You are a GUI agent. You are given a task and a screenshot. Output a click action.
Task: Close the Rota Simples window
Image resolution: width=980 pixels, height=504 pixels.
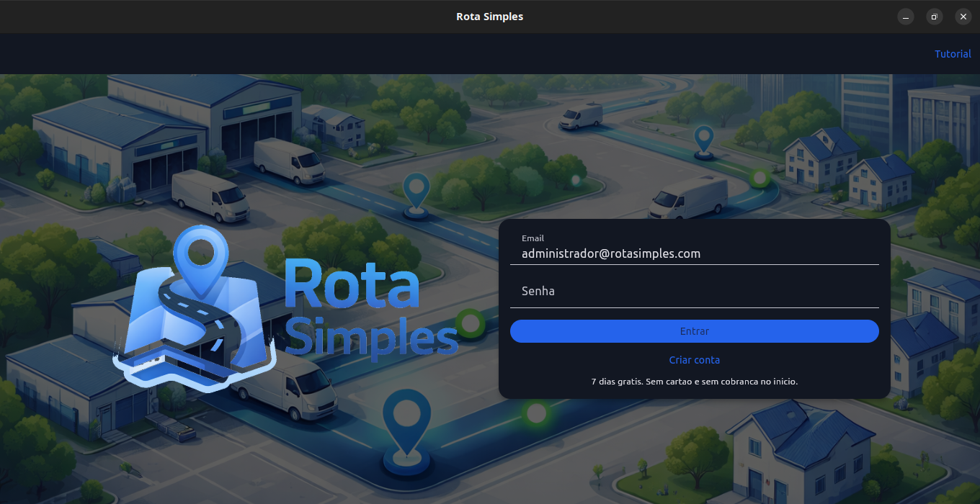tap(963, 17)
